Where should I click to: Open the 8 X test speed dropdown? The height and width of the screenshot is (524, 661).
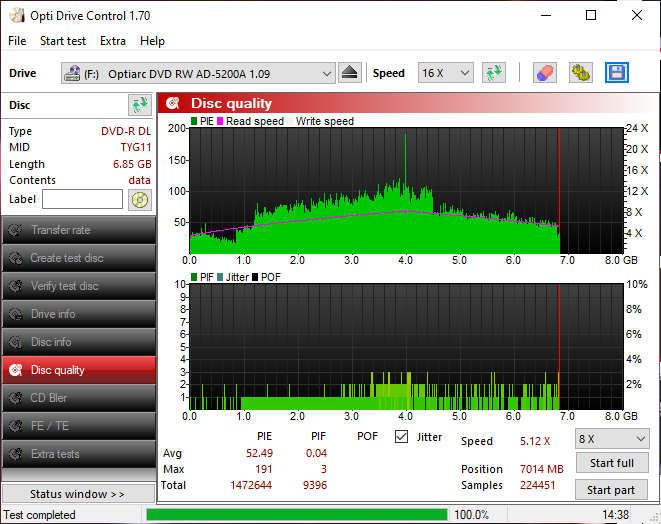[612, 439]
